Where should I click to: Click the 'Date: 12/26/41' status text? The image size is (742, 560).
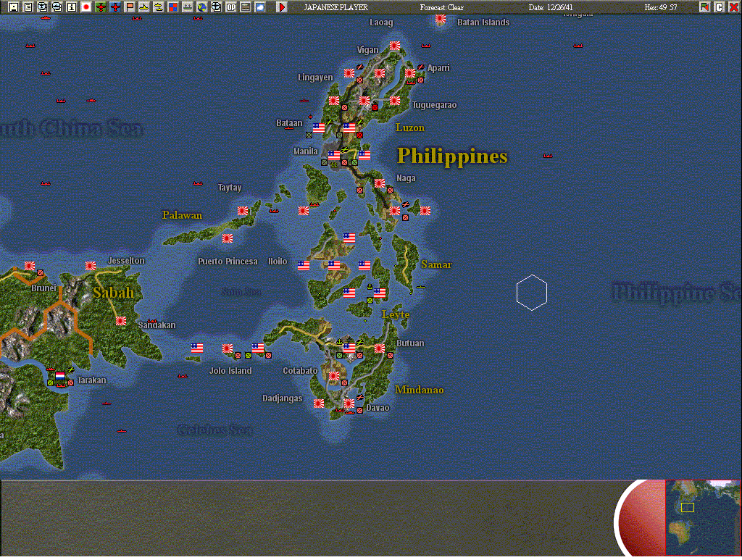point(551,7)
